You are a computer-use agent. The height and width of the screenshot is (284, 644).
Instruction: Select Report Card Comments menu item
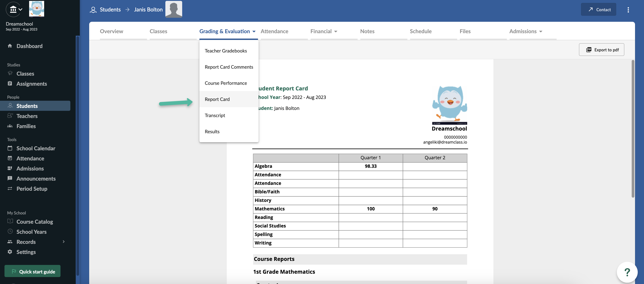point(229,67)
